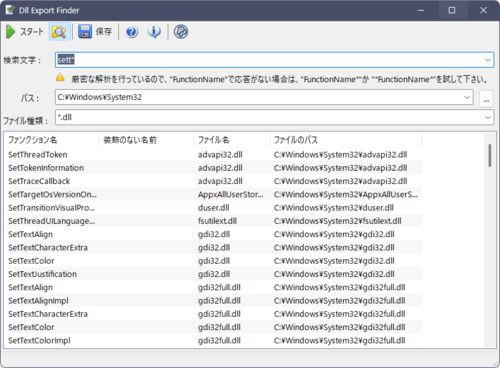Screen dimensions: 500x368
Task: Close the Dll Export Finder window
Action: pyautogui.click(x=483, y=10)
